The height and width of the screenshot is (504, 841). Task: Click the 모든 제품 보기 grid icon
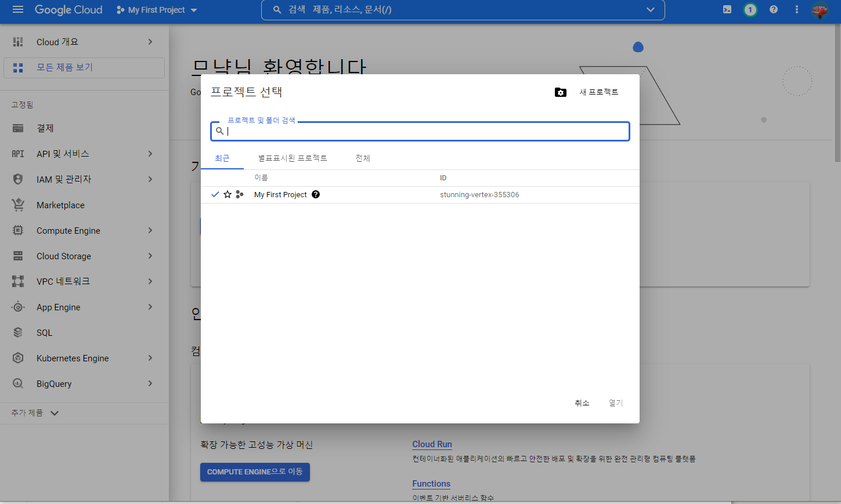pos(18,68)
